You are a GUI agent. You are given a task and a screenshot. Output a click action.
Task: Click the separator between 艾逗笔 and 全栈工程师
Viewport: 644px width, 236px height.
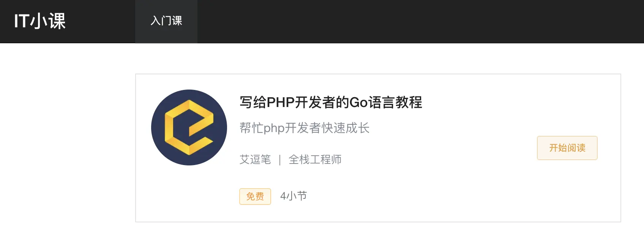point(280,160)
